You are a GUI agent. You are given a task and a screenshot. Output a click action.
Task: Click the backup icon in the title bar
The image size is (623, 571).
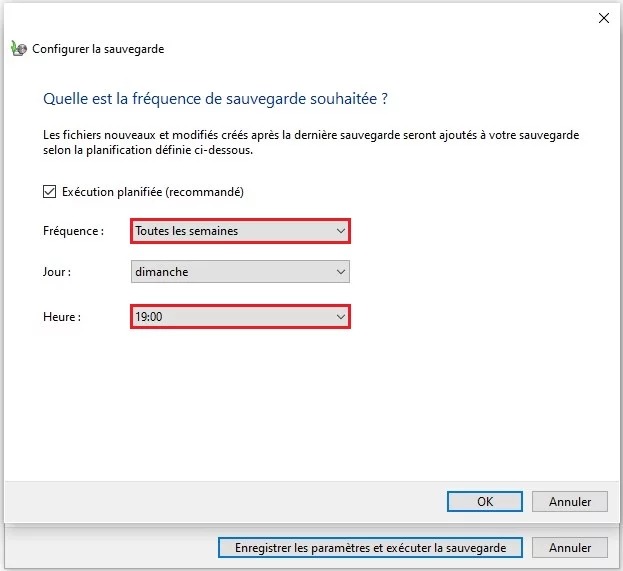point(17,48)
